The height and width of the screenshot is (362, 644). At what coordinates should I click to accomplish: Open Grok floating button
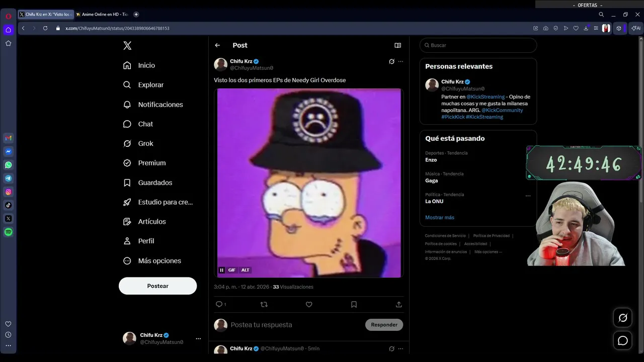click(x=623, y=318)
